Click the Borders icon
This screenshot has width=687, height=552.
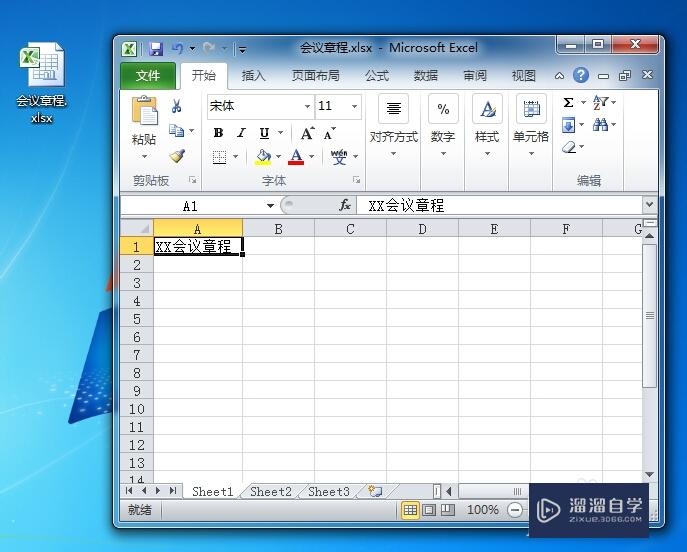click(x=219, y=156)
